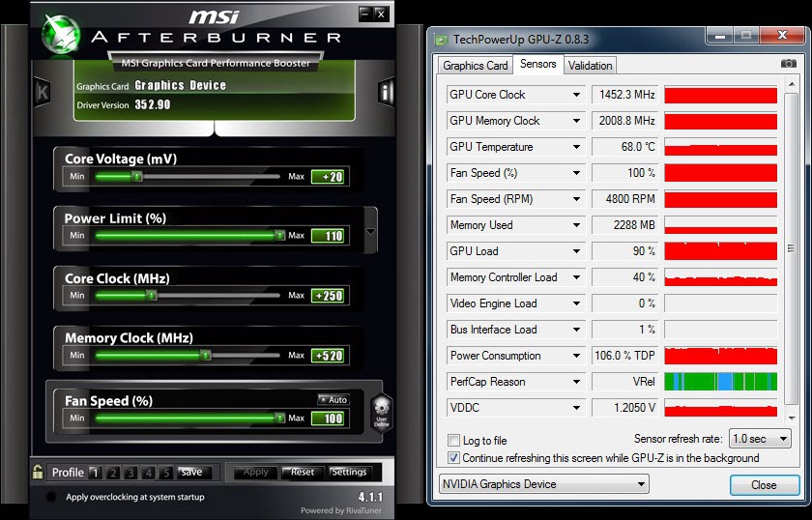The width and height of the screenshot is (812, 520).
Task: Enable the Log to file checkbox
Action: coord(453,440)
